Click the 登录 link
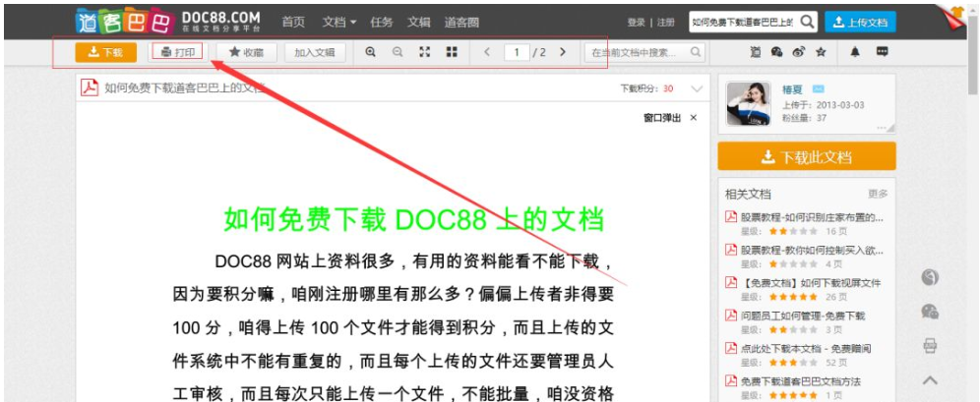The height and width of the screenshot is (402, 980). pyautogui.click(x=637, y=23)
